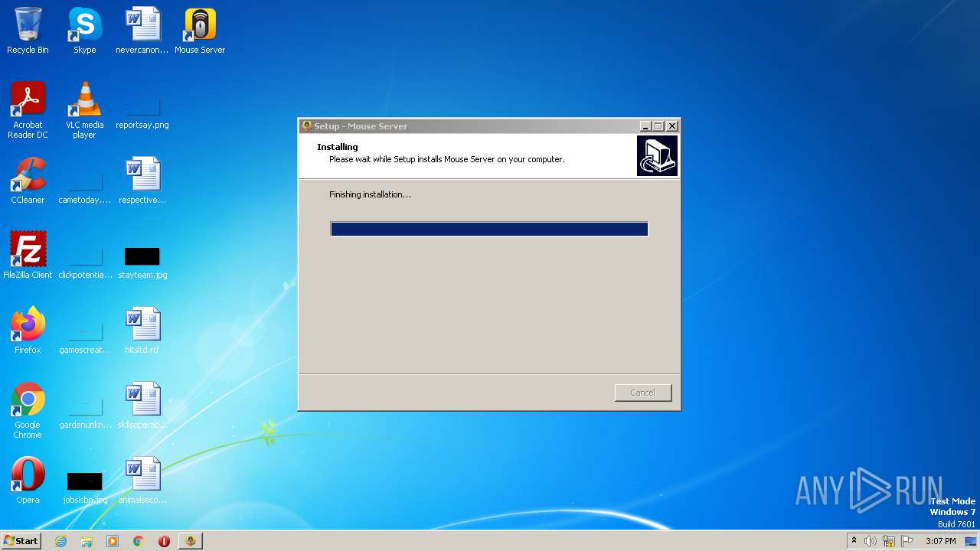Open the Recycle Bin desktop icon
This screenshot has width=980, height=551.
click(x=28, y=31)
